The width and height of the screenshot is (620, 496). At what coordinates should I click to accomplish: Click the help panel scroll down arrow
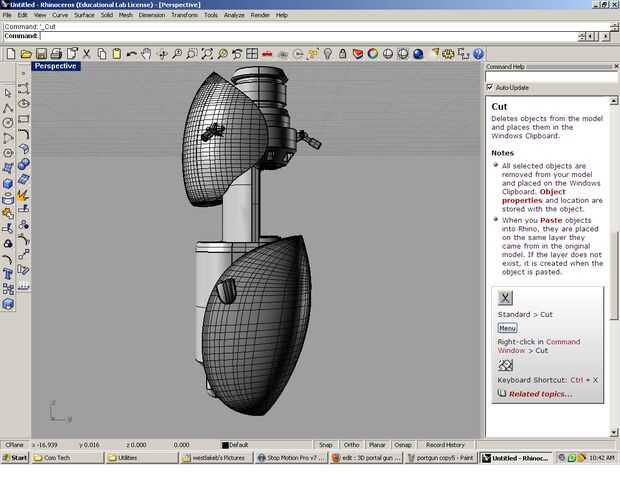[614, 432]
